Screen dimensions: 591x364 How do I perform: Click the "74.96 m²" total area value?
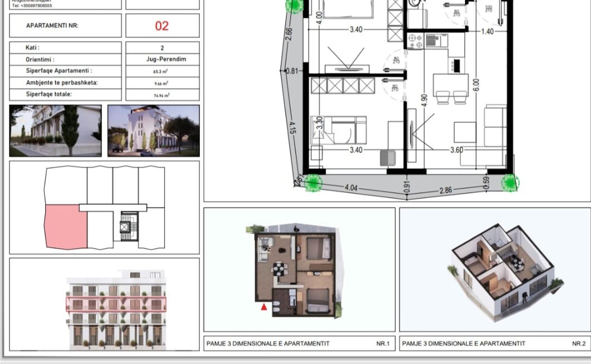(x=161, y=95)
